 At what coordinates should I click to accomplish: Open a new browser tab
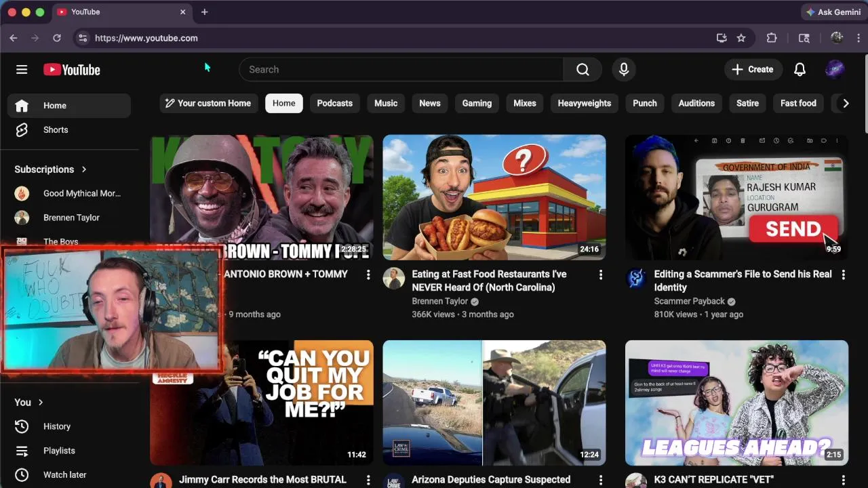pyautogui.click(x=204, y=12)
